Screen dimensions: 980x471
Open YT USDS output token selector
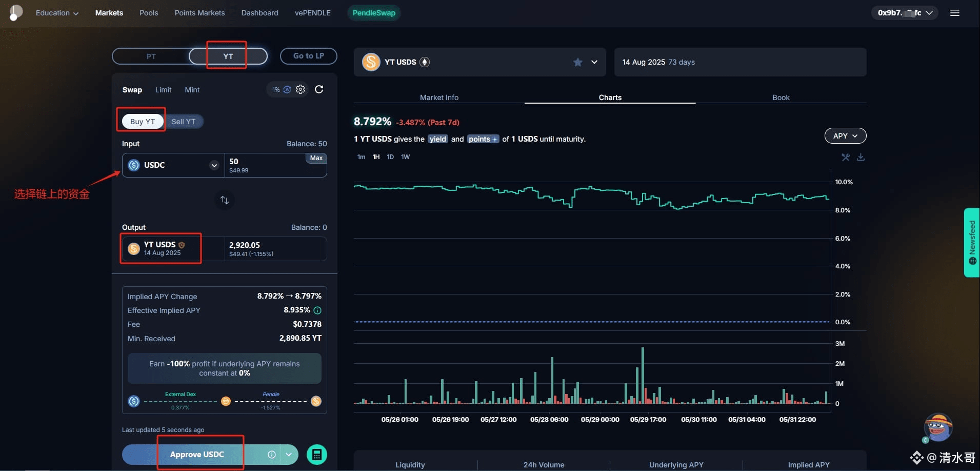(x=173, y=249)
